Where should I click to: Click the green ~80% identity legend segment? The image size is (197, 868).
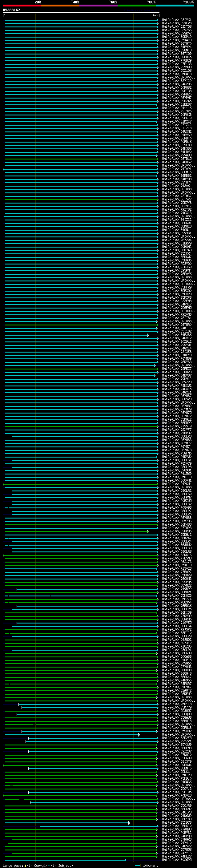point(137,6)
